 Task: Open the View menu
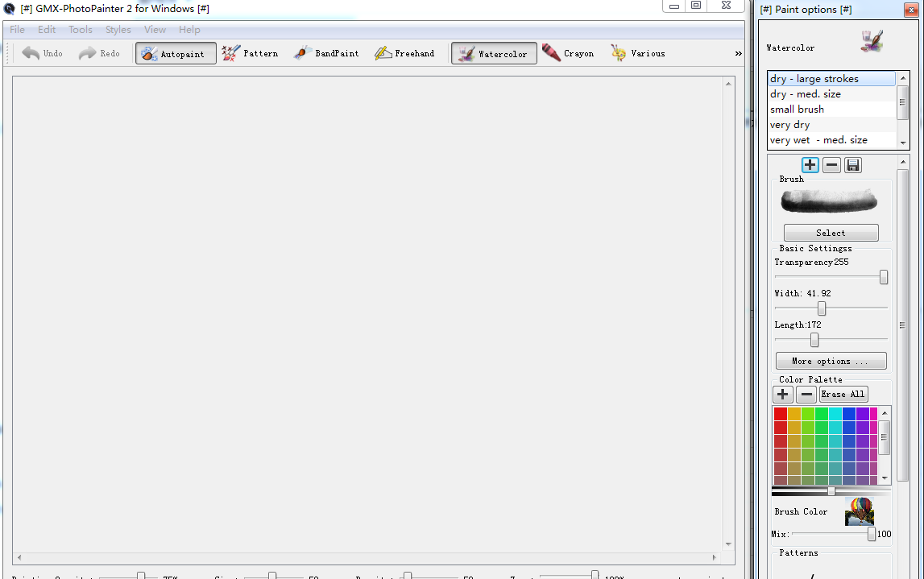pyautogui.click(x=155, y=30)
